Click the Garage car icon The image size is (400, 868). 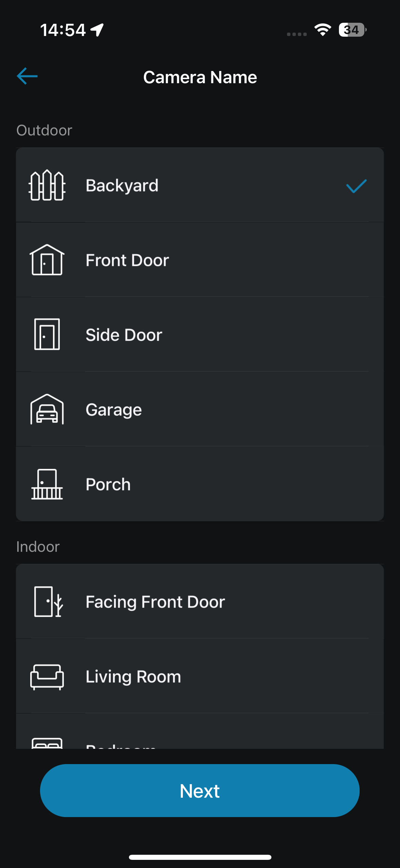47,409
